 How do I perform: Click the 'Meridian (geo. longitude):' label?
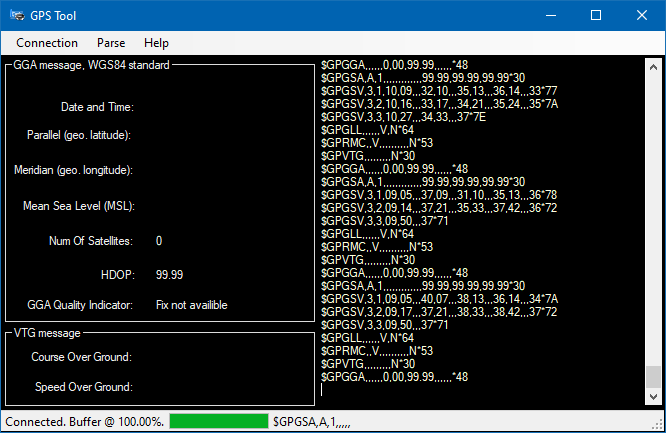pyautogui.click(x=73, y=170)
